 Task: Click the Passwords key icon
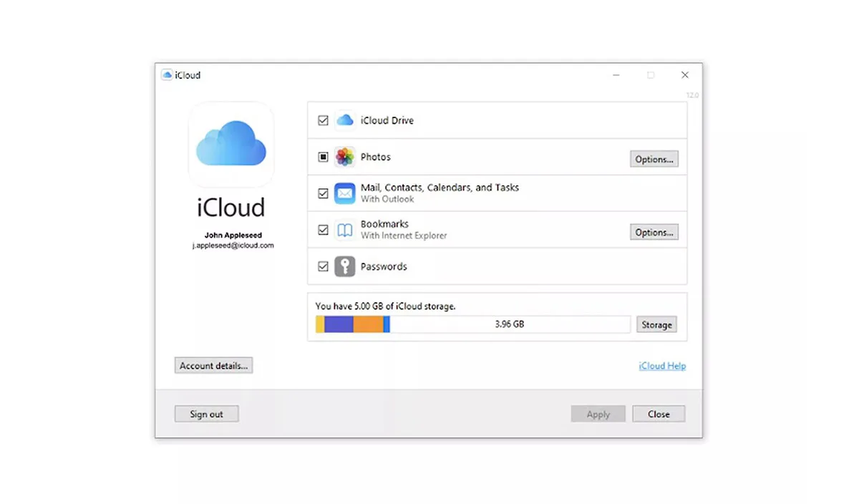tap(345, 266)
